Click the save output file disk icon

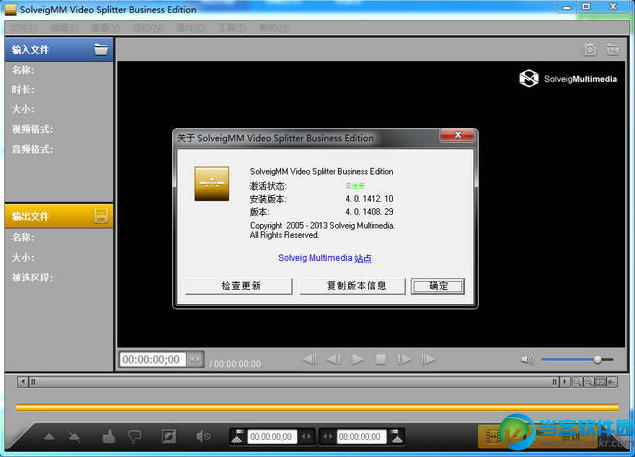point(101,216)
